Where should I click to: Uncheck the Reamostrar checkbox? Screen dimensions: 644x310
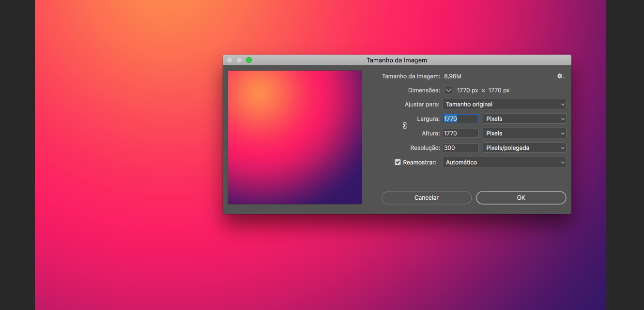click(x=398, y=162)
